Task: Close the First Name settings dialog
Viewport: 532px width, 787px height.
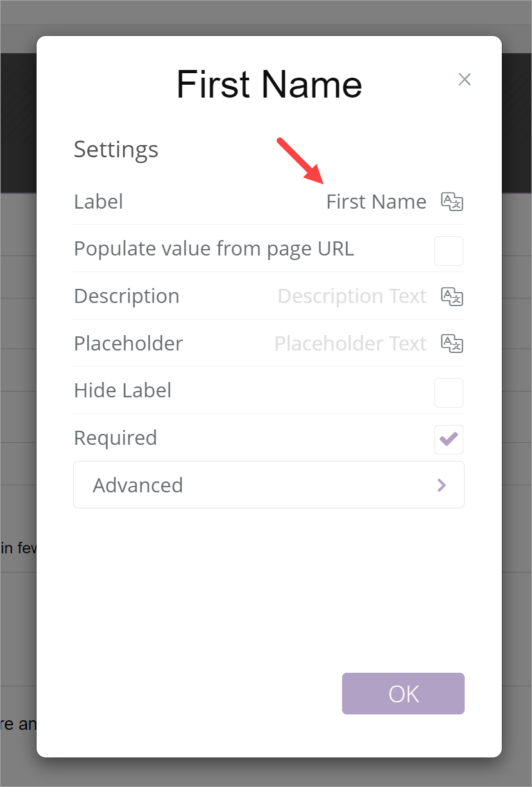Action: [x=465, y=79]
